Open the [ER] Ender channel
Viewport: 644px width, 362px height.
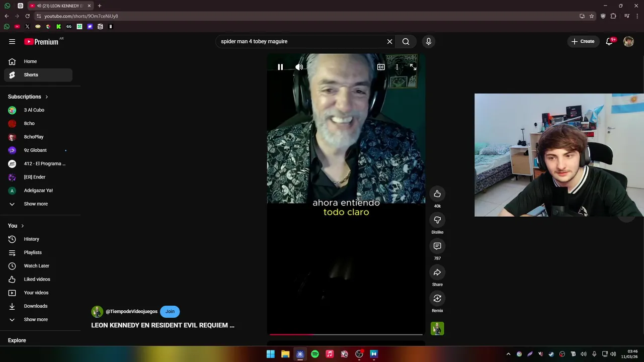coord(38,177)
